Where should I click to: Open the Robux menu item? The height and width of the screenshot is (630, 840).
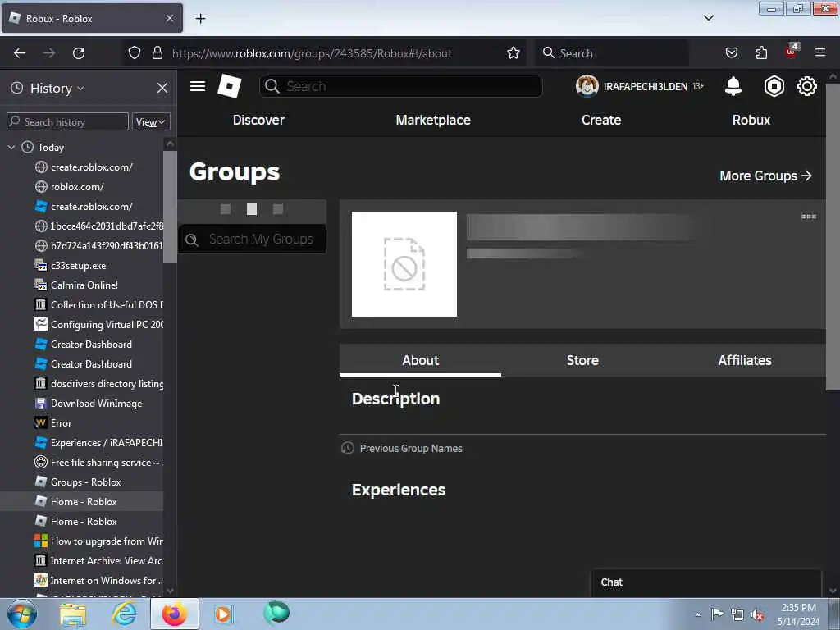751,120
